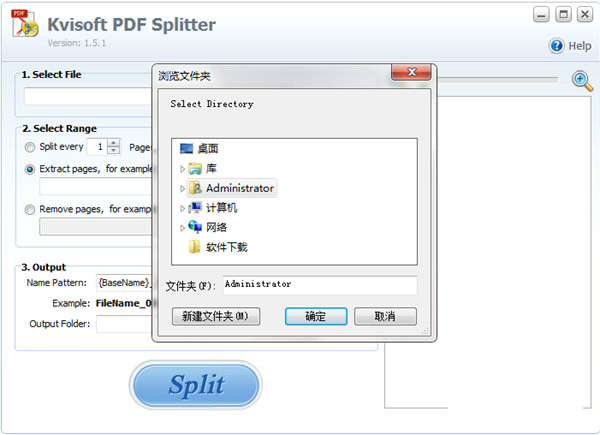Screen dimensions: 600x435
Task: Pick the 软件下载 folder
Action: point(218,247)
